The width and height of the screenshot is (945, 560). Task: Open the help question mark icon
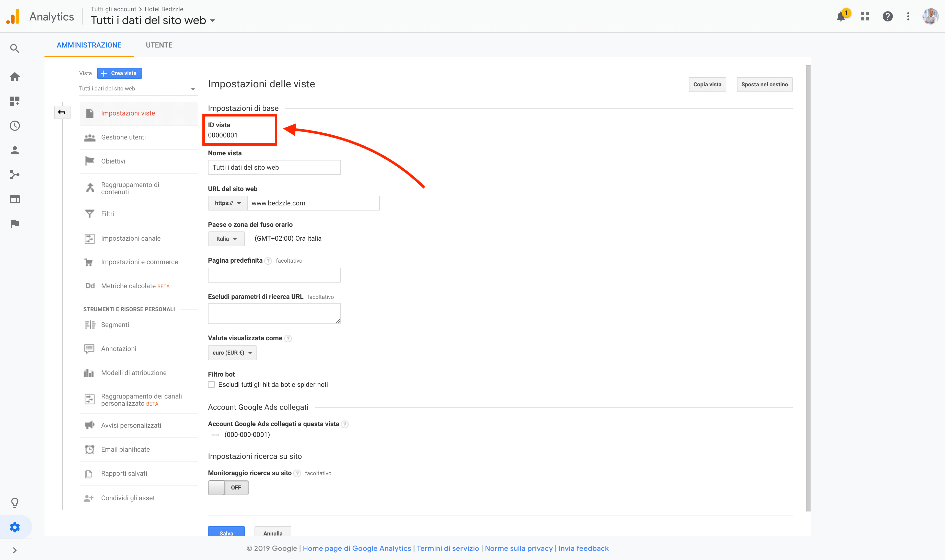click(888, 17)
